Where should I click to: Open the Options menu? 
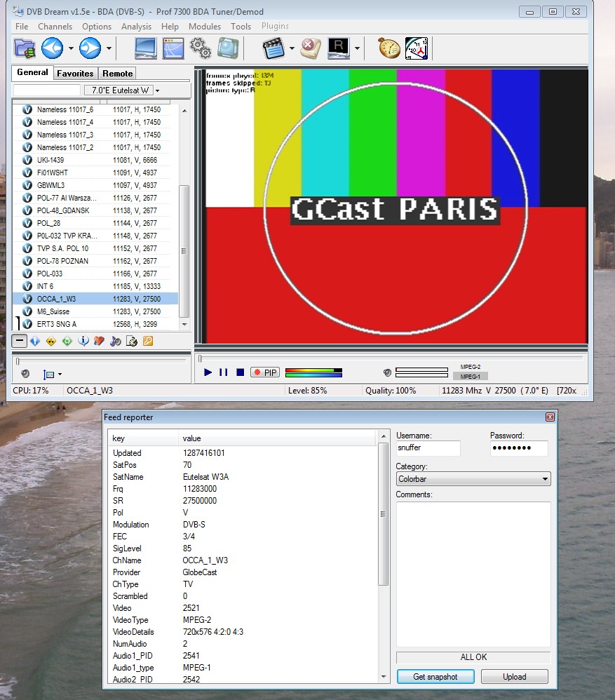pyautogui.click(x=97, y=27)
